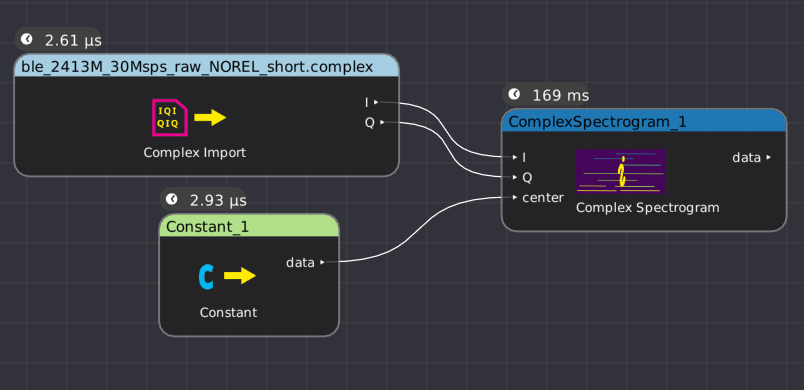Click the data output port of ComplexSpectrogram_1

(769, 157)
